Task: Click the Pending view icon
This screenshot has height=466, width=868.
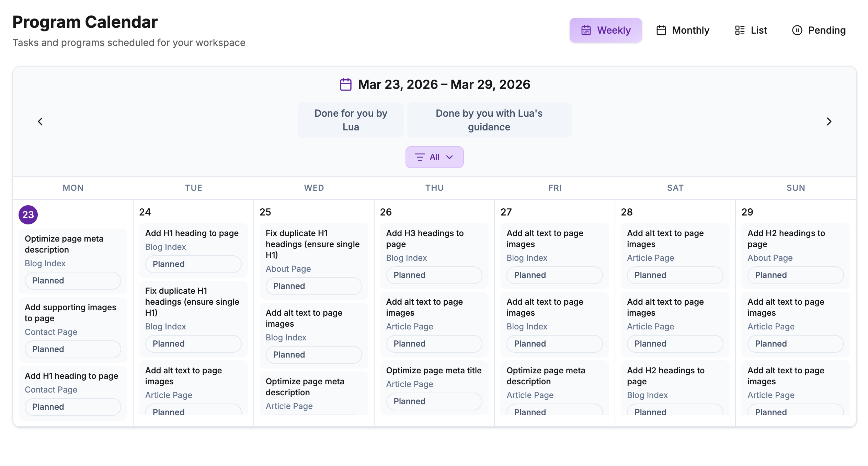Action: (797, 30)
